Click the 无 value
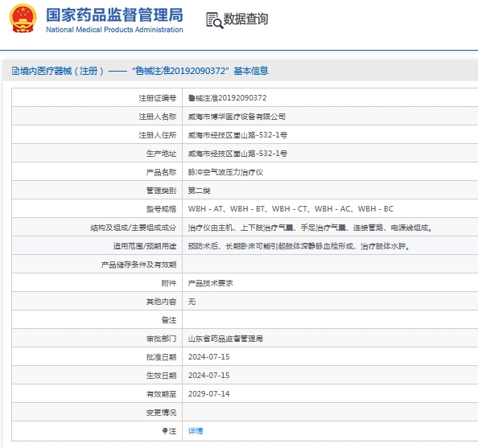Screen dimensions: 478x448 coord(192,302)
